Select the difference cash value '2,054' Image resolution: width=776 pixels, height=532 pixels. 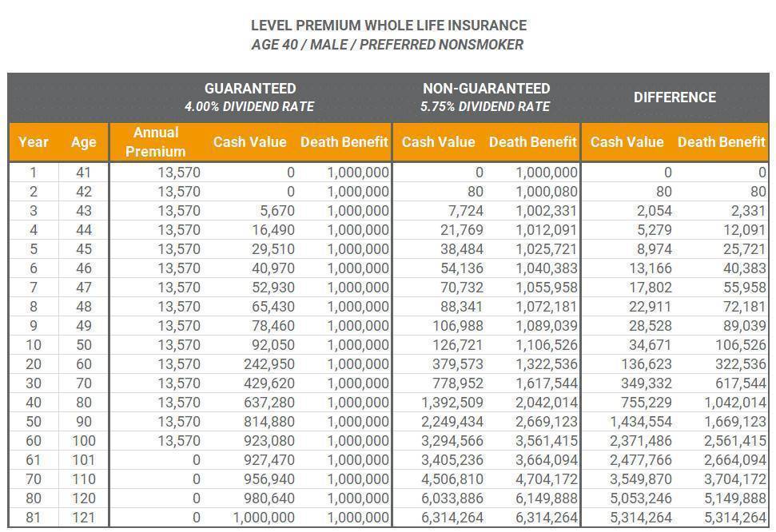point(655,211)
